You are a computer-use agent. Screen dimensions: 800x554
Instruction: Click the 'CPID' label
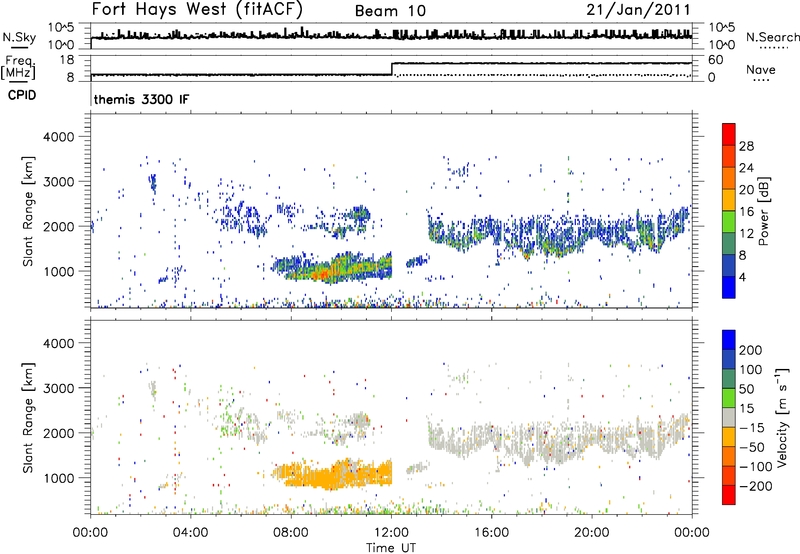click(22, 95)
